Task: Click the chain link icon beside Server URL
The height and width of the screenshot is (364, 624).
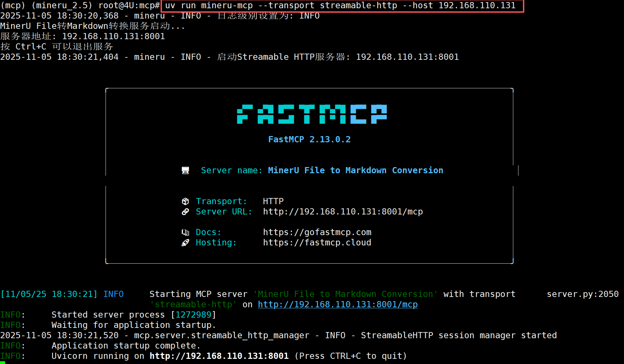Action: tap(185, 212)
